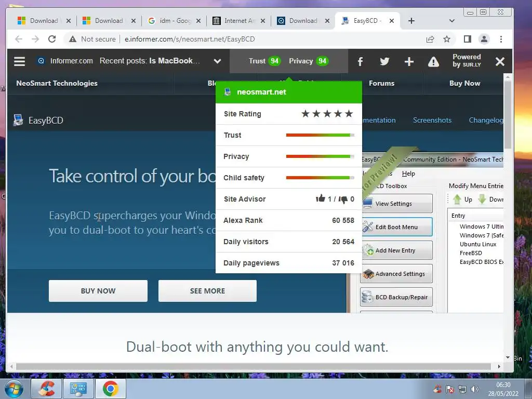This screenshot has height=399, width=532.
Task: Open Changelog link
Action: point(486,120)
